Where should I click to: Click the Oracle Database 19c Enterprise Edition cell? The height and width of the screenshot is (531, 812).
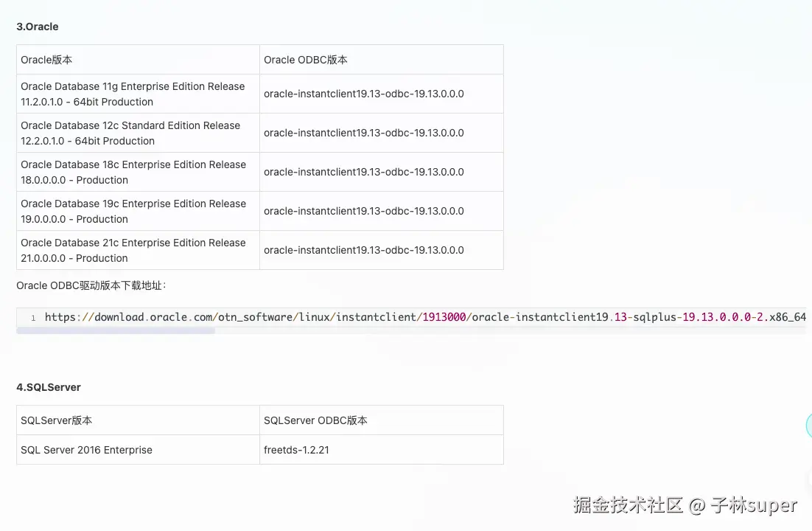(138, 211)
